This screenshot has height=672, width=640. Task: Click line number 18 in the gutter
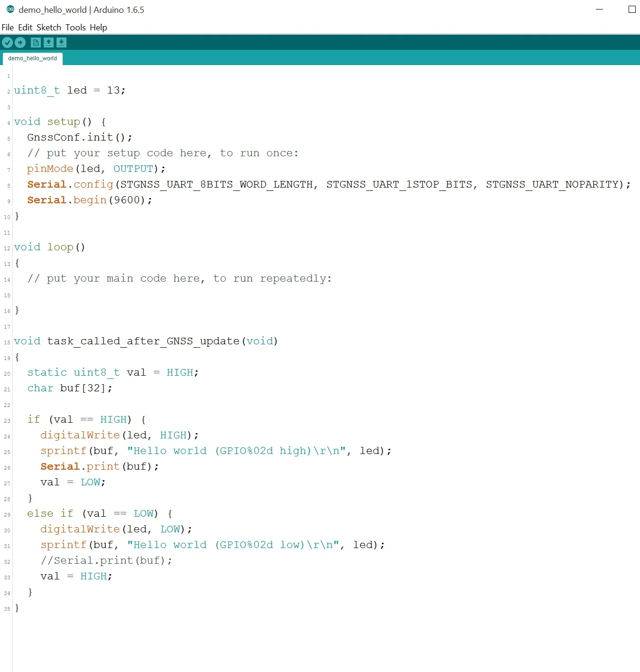(7, 342)
